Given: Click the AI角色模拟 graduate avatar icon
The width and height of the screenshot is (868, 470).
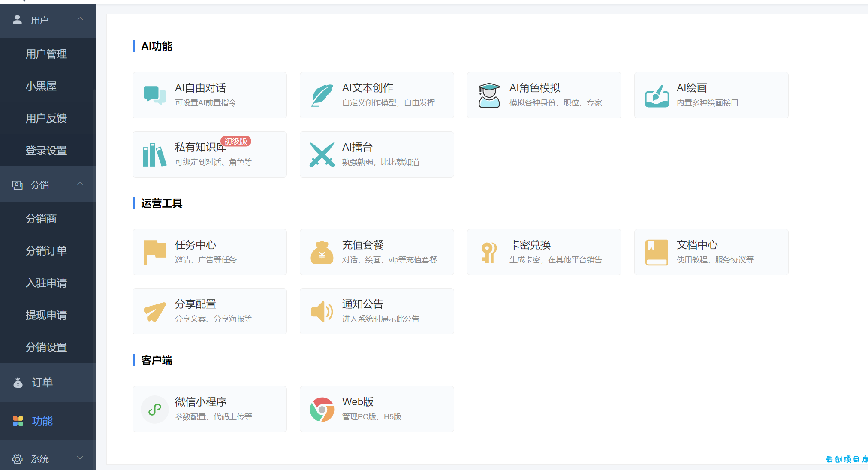Looking at the screenshot, I should coord(489,95).
